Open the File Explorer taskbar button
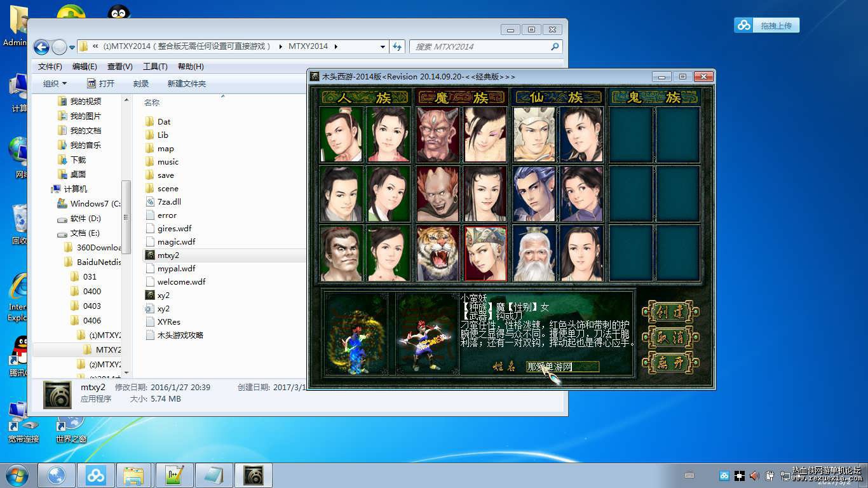This screenshot has height=488, width=868. coord(135,475)
